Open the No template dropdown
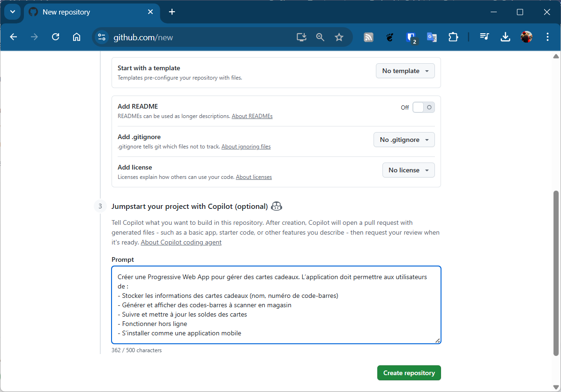561x392 pixels. click(405, 71)
